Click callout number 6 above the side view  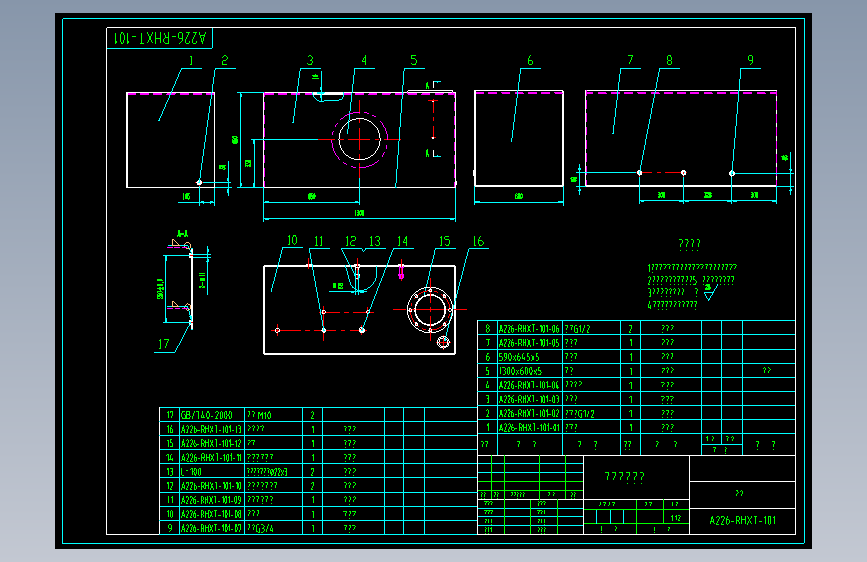pyautogui.click(x=530, y=60)
